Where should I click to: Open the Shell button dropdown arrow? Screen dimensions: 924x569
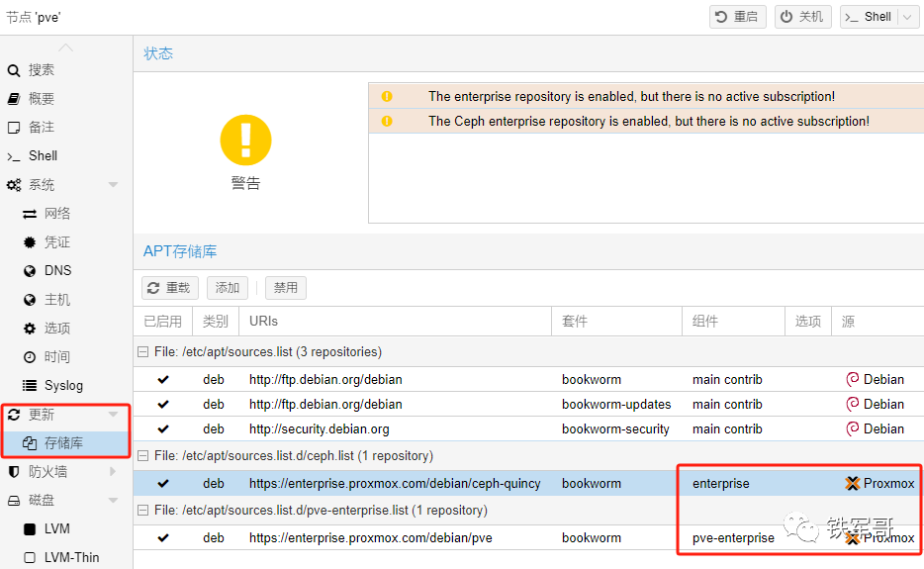[907, 17]
